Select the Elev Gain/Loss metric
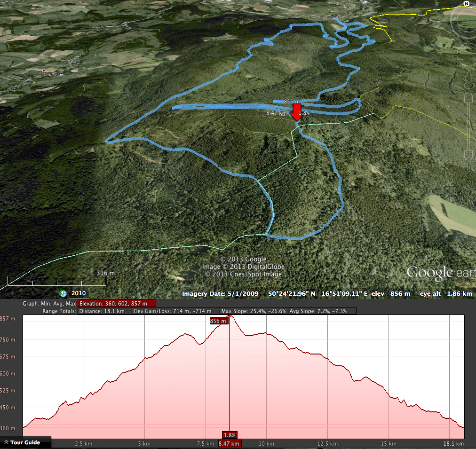 175,311
